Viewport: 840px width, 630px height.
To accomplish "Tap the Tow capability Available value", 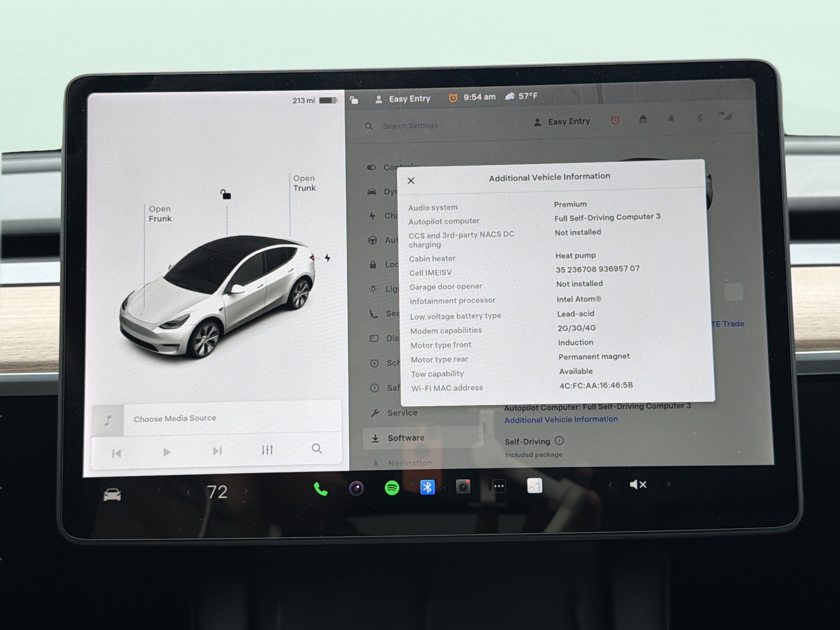I will (x=576, y=371).
